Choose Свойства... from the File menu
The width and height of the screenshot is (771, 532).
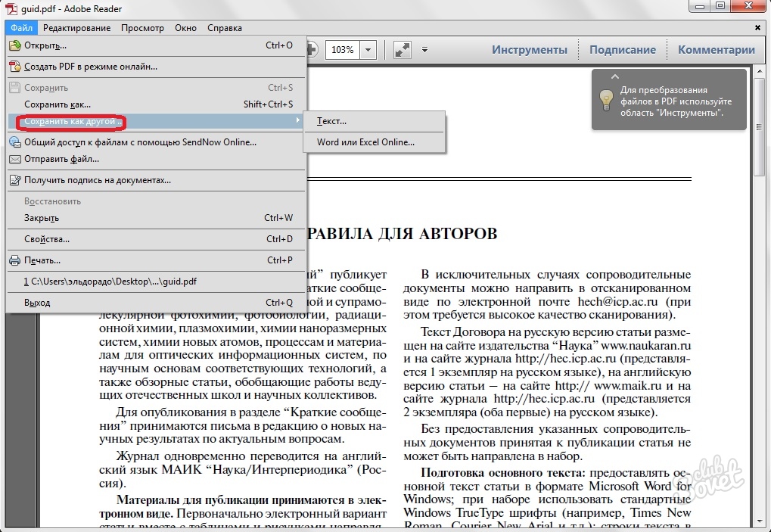tap(155, 239)
